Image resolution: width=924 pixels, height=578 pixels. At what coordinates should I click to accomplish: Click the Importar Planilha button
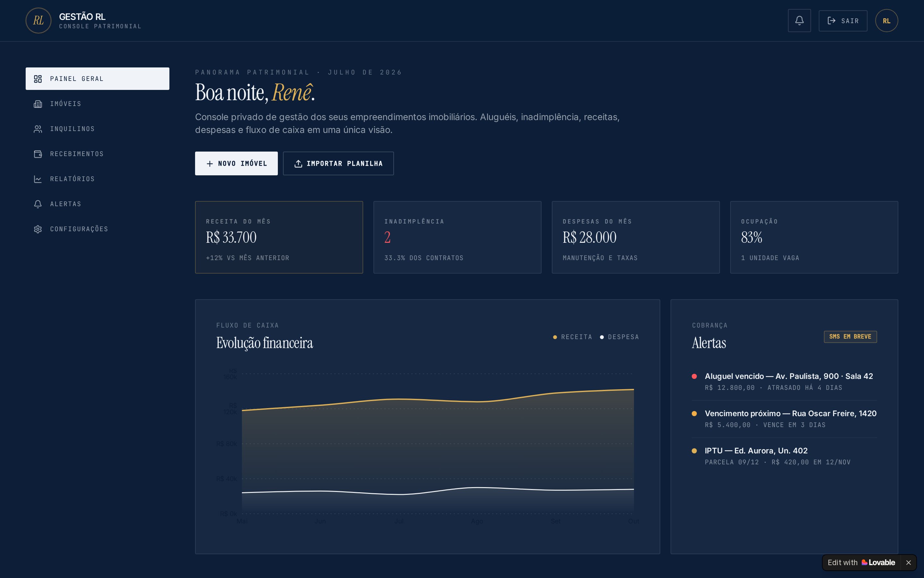coord(338,163)
